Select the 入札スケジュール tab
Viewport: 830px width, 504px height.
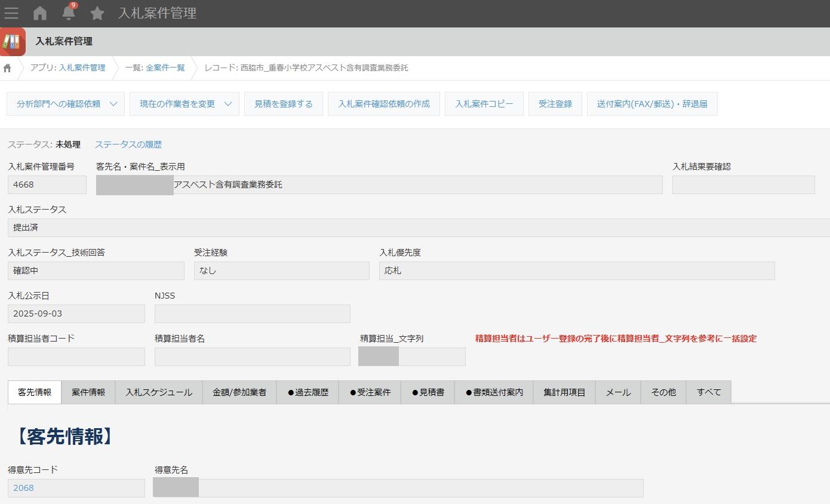[x=159, y=392]
